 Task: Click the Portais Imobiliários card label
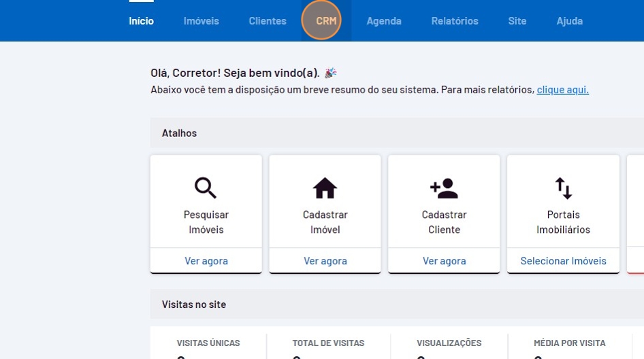563,222
